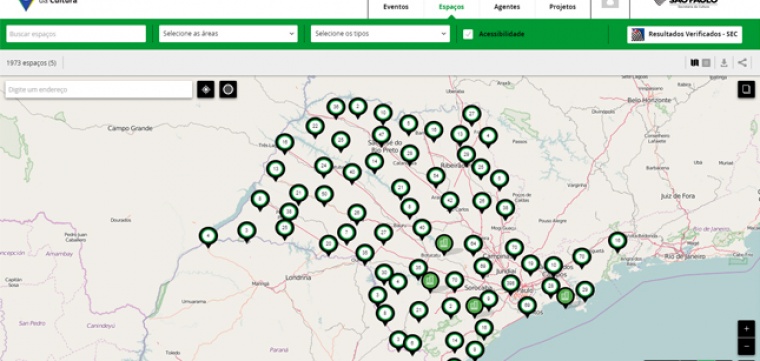Toggle Resultados Verificados - SEC filter
The height and width of the screenshot is (361, 760).
point(684,34)
